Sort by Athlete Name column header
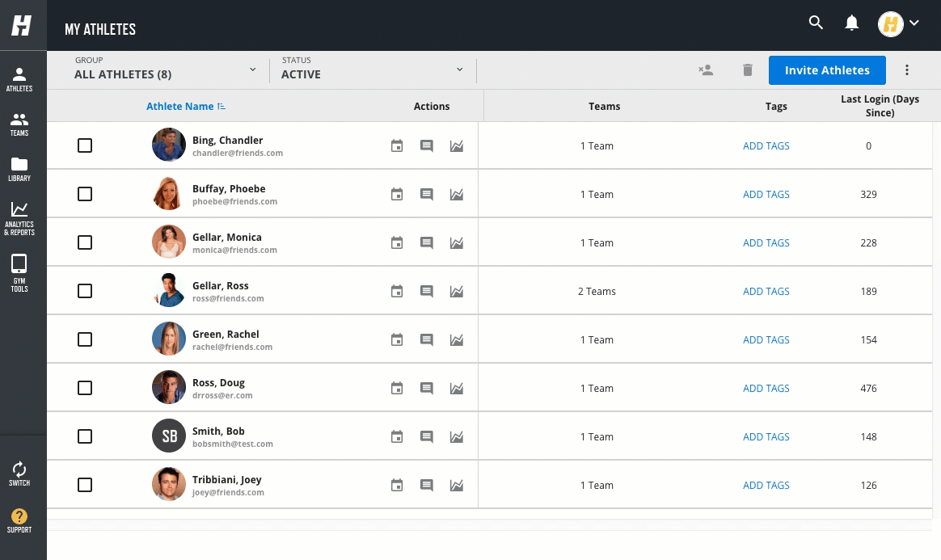Viewport: 941px width, 560px height. pyautogui.click(x=180, y=106)
